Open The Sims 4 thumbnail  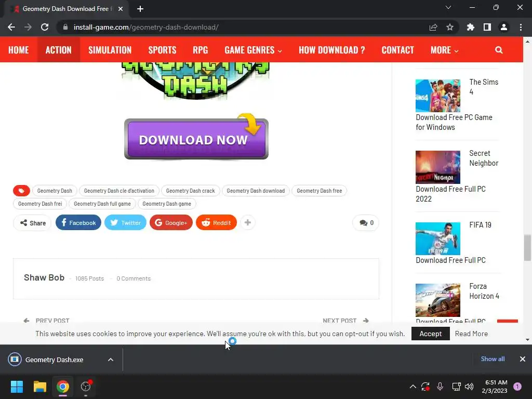point(437,96)
